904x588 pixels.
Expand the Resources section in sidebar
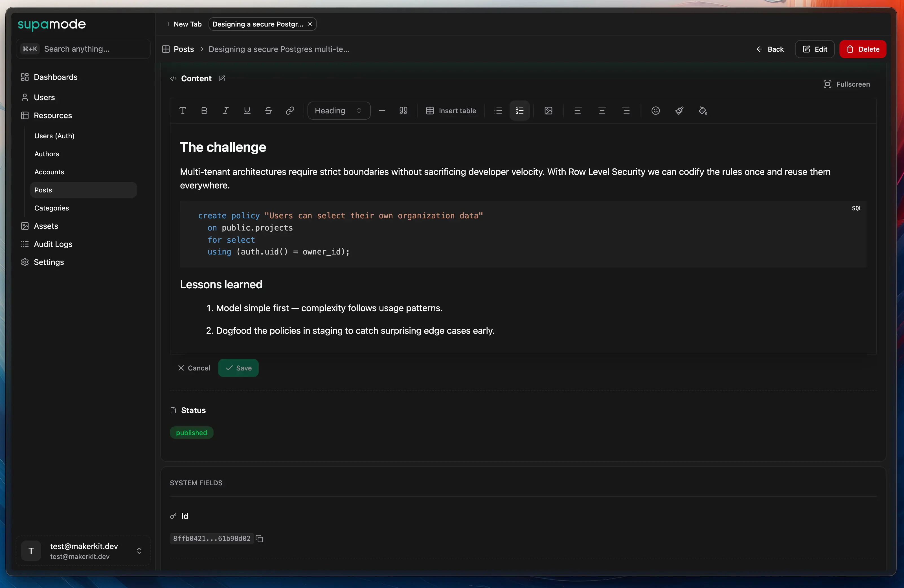click(x=53, y=115)
